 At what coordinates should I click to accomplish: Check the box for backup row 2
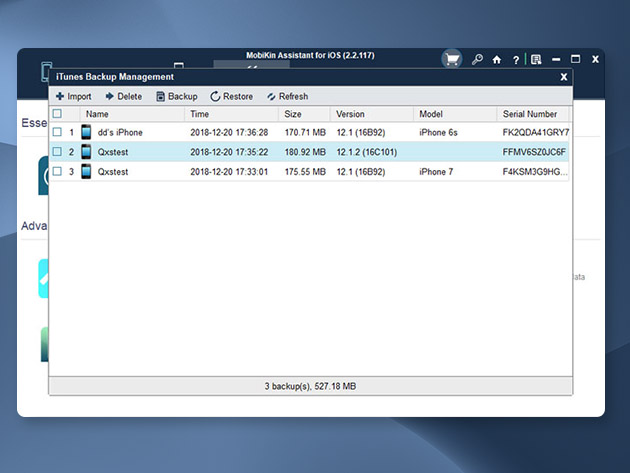click(x=57, y=152)
